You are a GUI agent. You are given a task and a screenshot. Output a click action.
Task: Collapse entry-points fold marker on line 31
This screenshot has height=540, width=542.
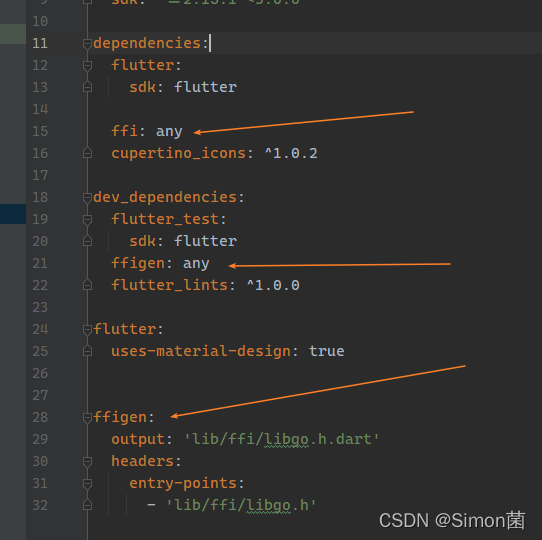click(87, 484)
